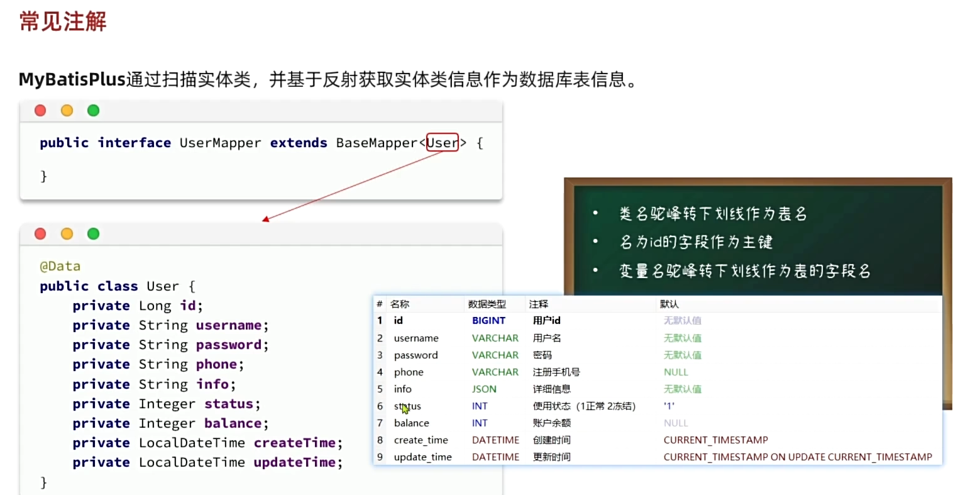
Task: Click the 'BIGINT' data type cell
Action: (x=488, y=320)
